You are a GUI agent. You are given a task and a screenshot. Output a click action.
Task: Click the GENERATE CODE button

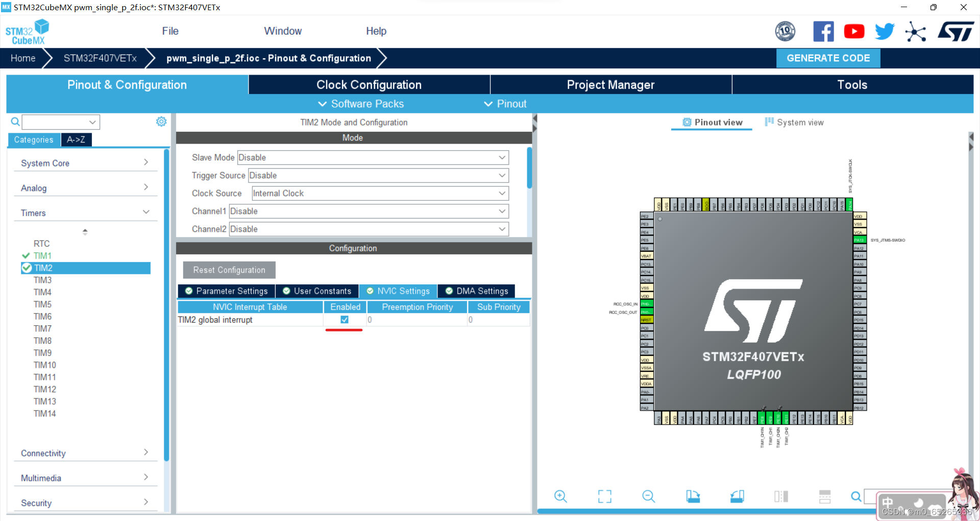pos(828,58)
